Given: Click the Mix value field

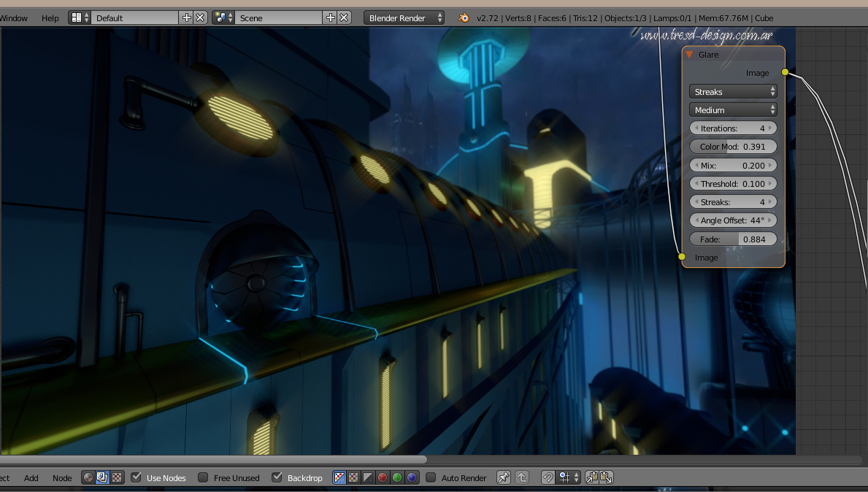Looking at the screenshot, I should [733, 166].
